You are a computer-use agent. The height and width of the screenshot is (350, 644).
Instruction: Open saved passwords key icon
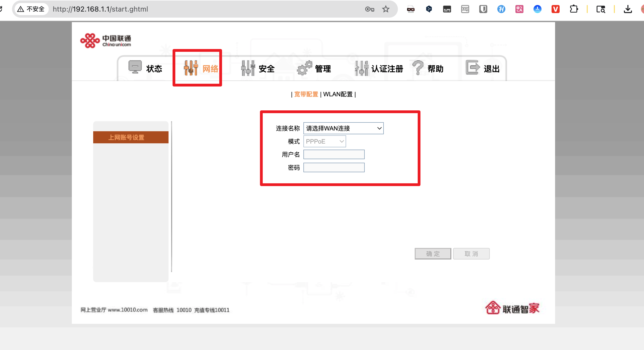tap(369, 9)
